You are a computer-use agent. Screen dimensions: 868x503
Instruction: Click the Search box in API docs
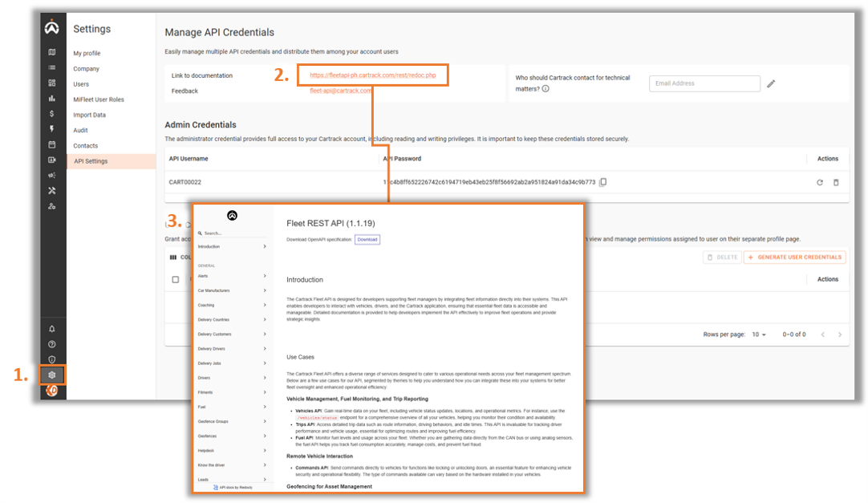(x=233, y=233)
